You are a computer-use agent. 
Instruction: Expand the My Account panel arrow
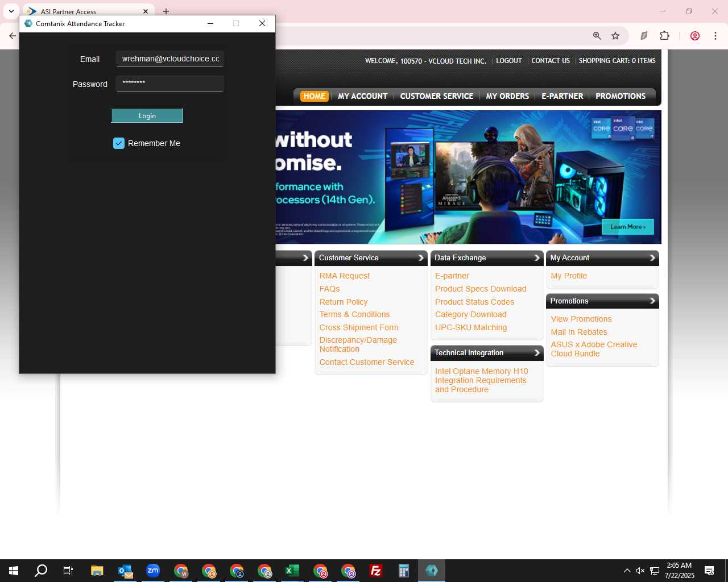652,258
